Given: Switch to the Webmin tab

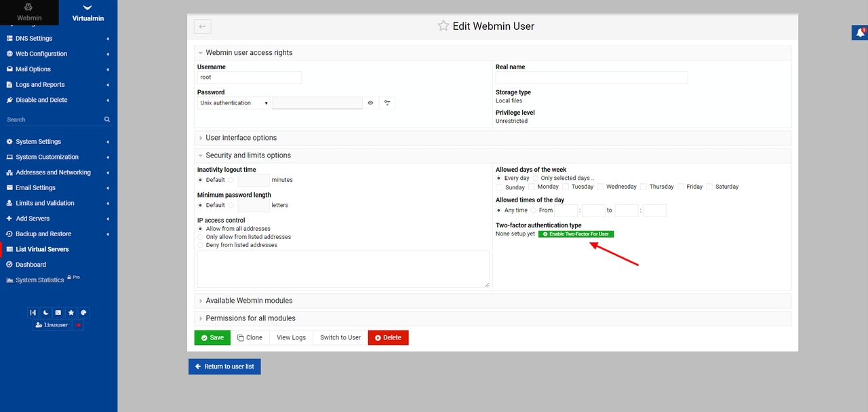Looking at the screenshot, I should 29,12.
